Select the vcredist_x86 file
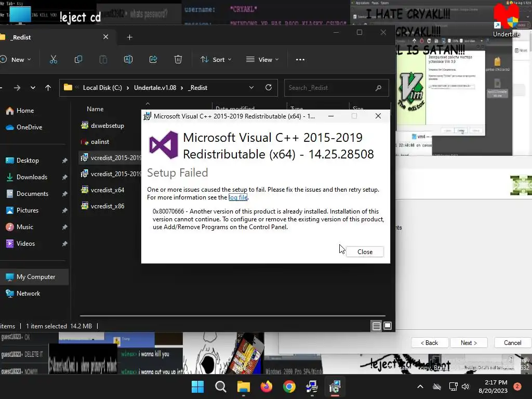Screen dimensions: 532x399 pos(107,206)
